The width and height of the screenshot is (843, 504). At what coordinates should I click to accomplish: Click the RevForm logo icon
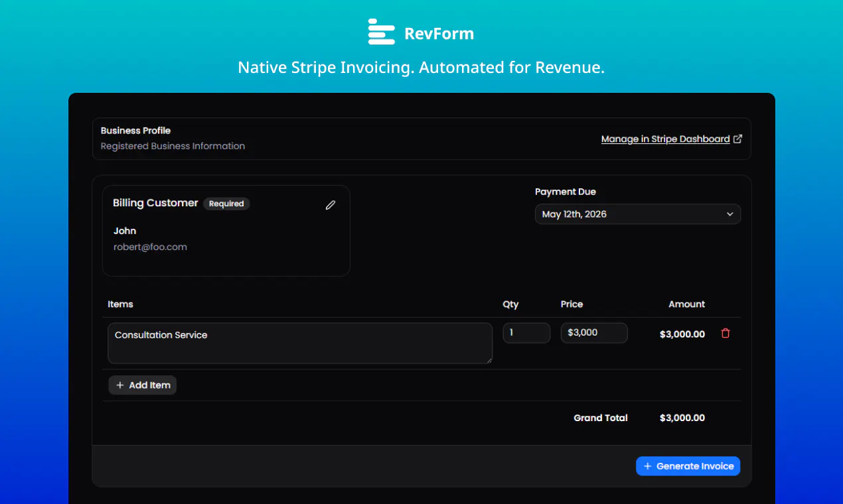coord(382,32)
